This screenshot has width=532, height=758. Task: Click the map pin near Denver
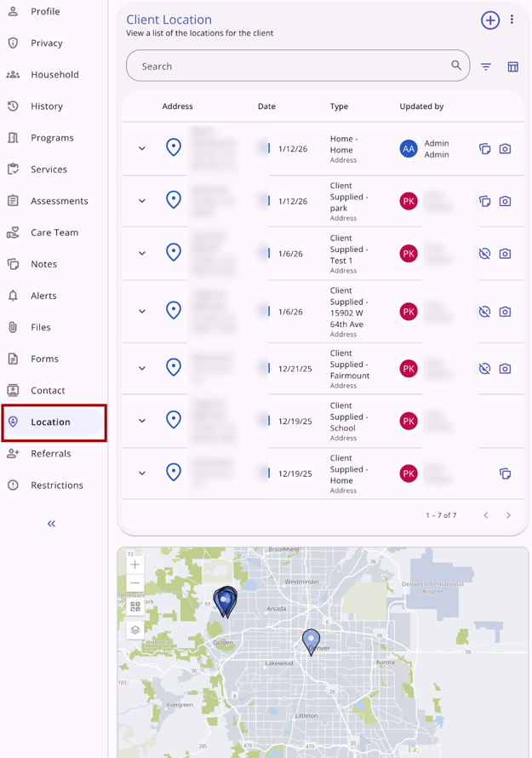[312, 640]
